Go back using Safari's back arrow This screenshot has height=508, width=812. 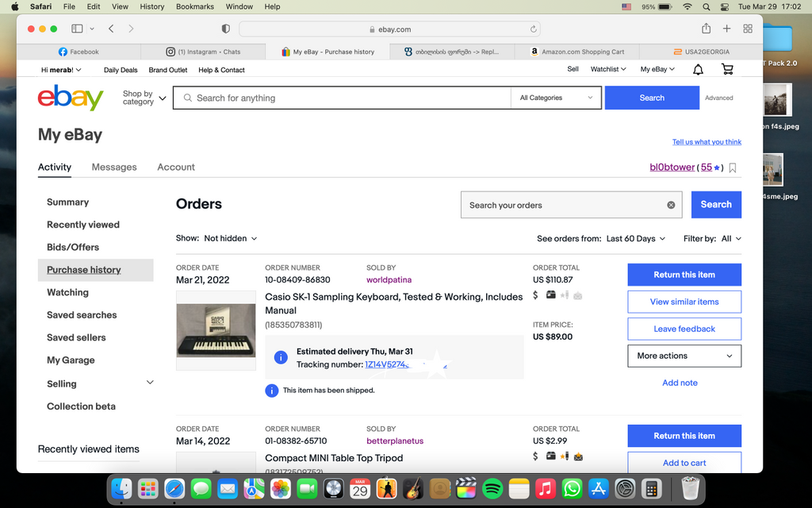(x=111, y=29)
